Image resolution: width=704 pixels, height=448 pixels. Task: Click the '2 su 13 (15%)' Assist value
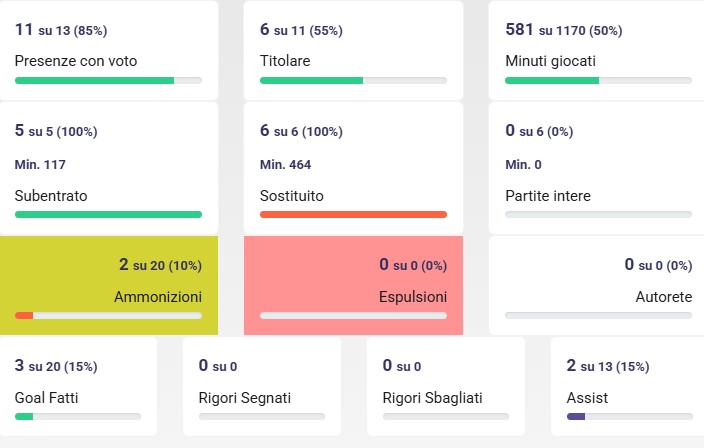click(608, 366)
